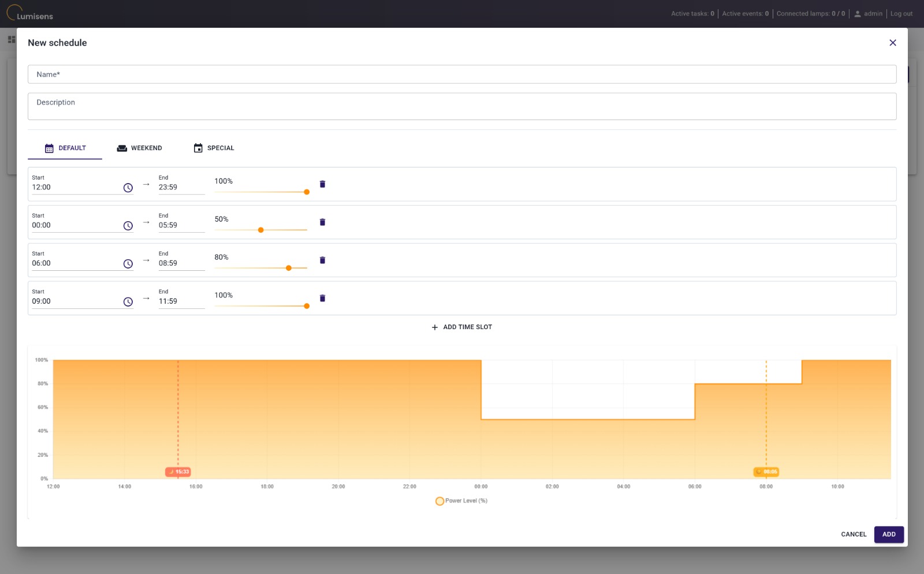Add a new time slot
The width and height of the screenshot is (924, 574).
point(462,327)
